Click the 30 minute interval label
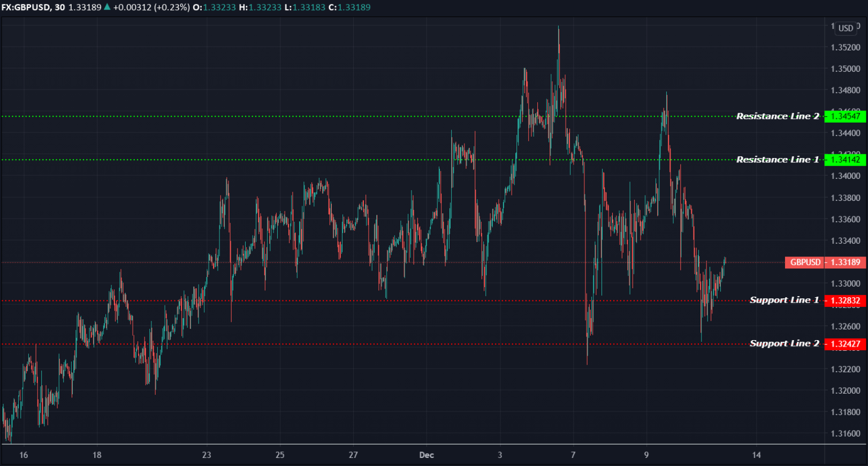 point(59,7)
